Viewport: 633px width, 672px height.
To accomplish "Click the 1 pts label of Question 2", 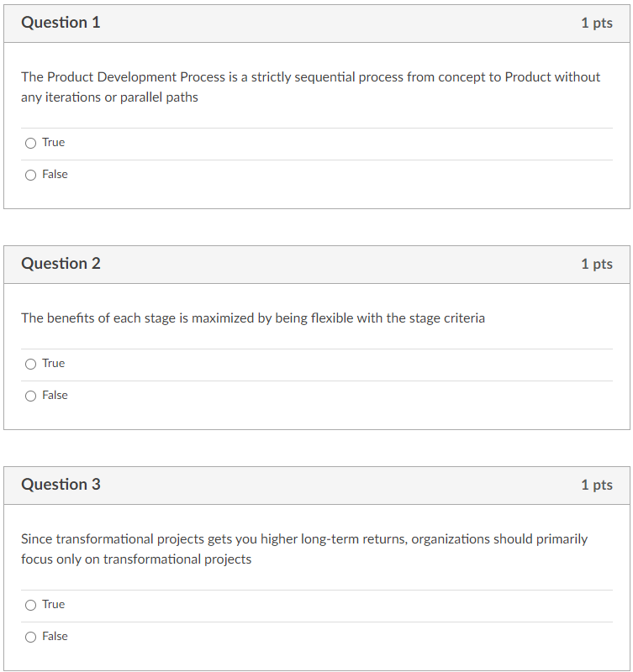I will click(x=597, y=264).
